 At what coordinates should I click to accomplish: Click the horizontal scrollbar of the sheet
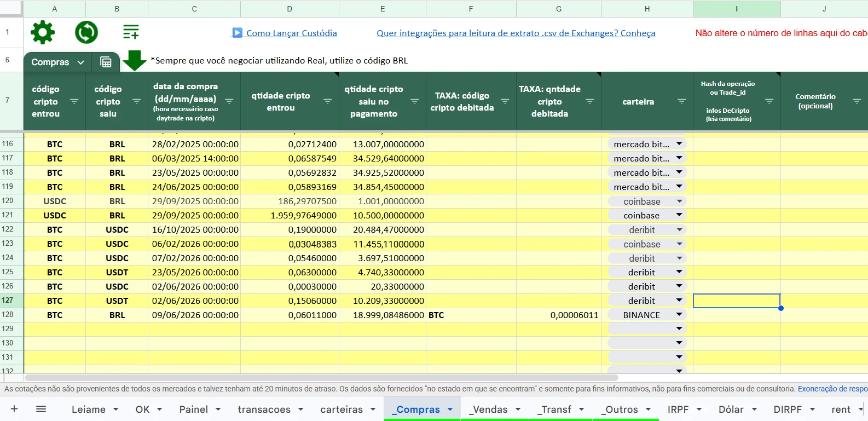(x=321, y=378)
